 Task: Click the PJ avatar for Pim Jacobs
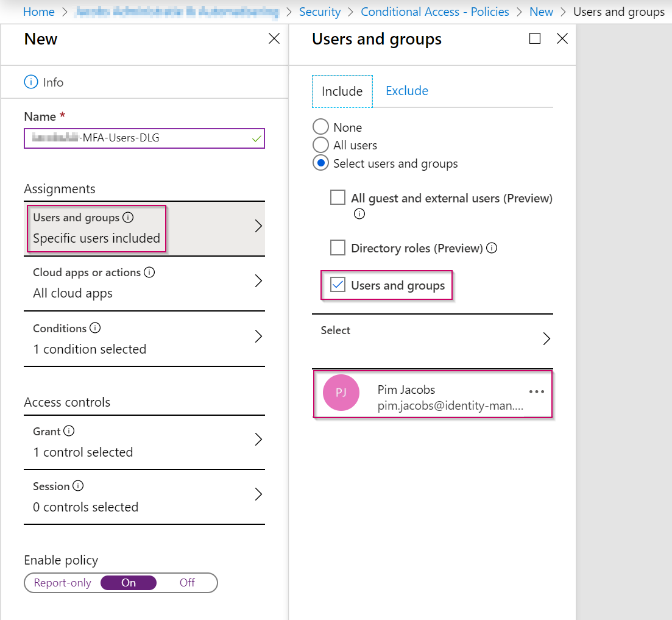(341, 393)
